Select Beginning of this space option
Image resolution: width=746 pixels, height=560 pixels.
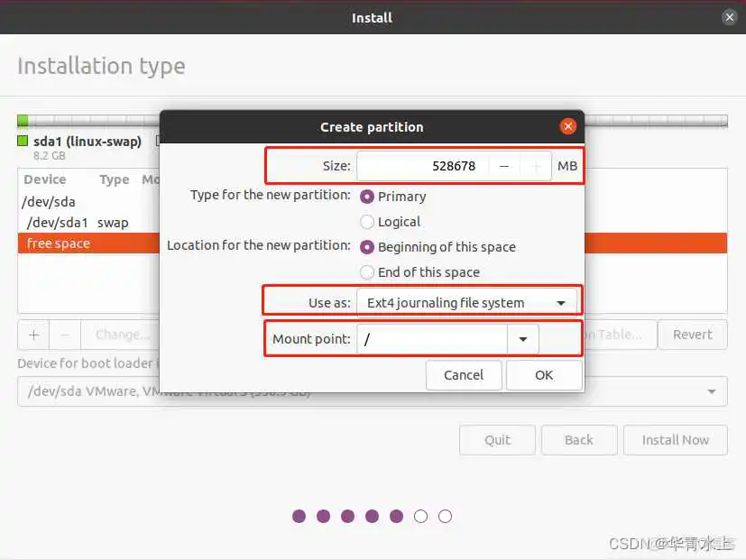coord(368,247)
